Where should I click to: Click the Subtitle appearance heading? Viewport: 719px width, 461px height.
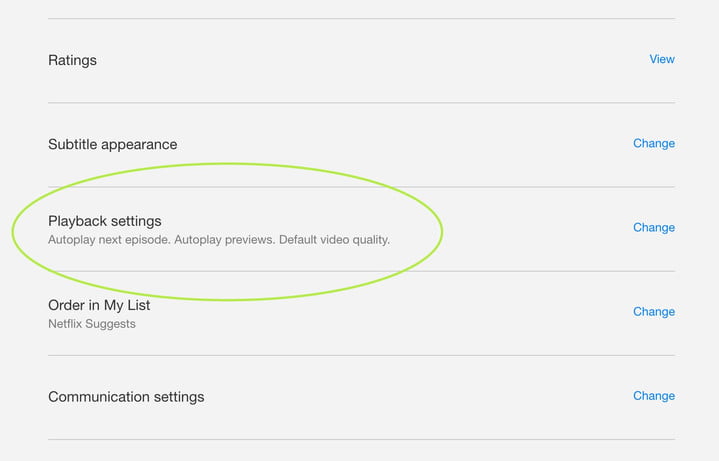click(112, 144)
